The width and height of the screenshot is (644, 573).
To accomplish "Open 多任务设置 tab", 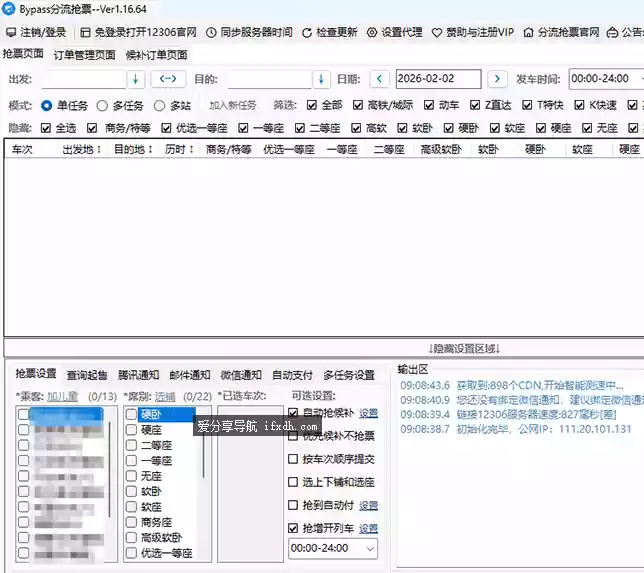I will [x=349, y=375].
